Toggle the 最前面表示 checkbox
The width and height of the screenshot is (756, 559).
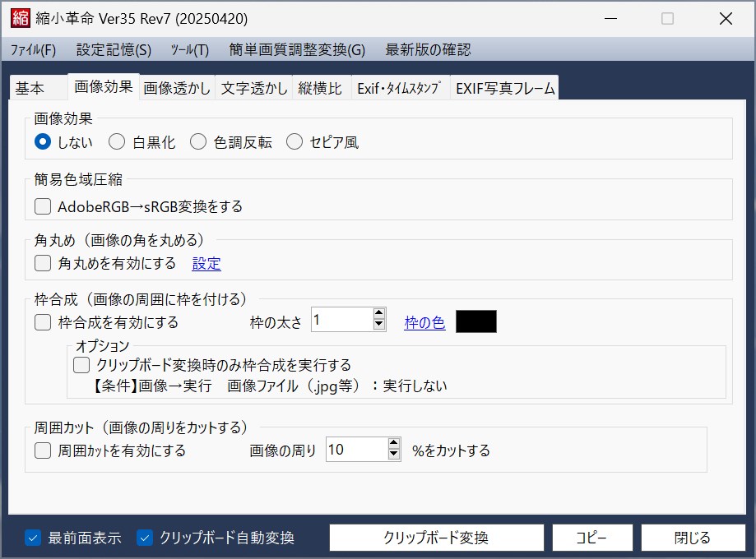[x=33, y=538]
